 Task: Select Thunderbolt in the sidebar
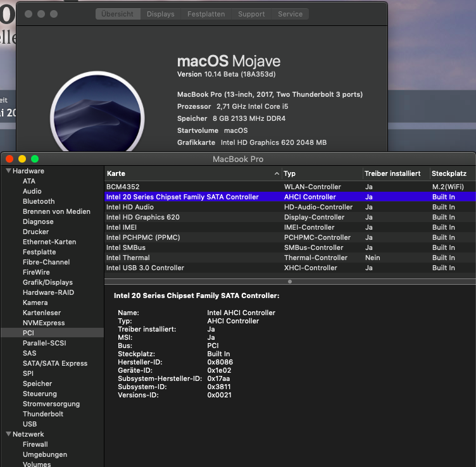tap(43, 414)
